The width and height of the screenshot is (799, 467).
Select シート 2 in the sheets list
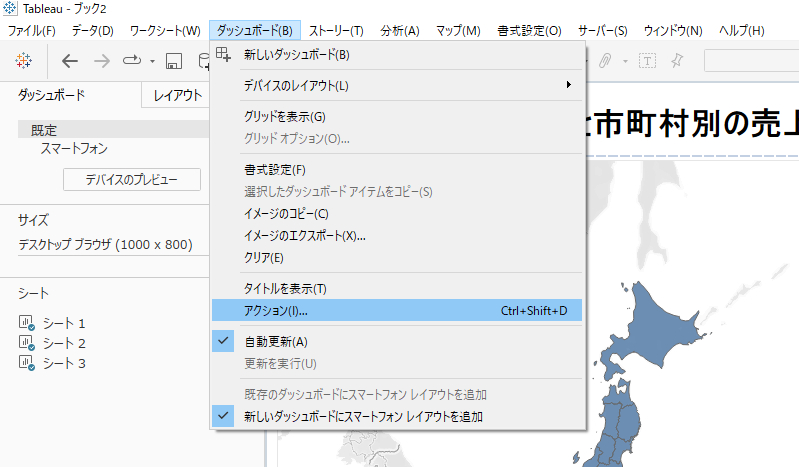coord(64,343)
